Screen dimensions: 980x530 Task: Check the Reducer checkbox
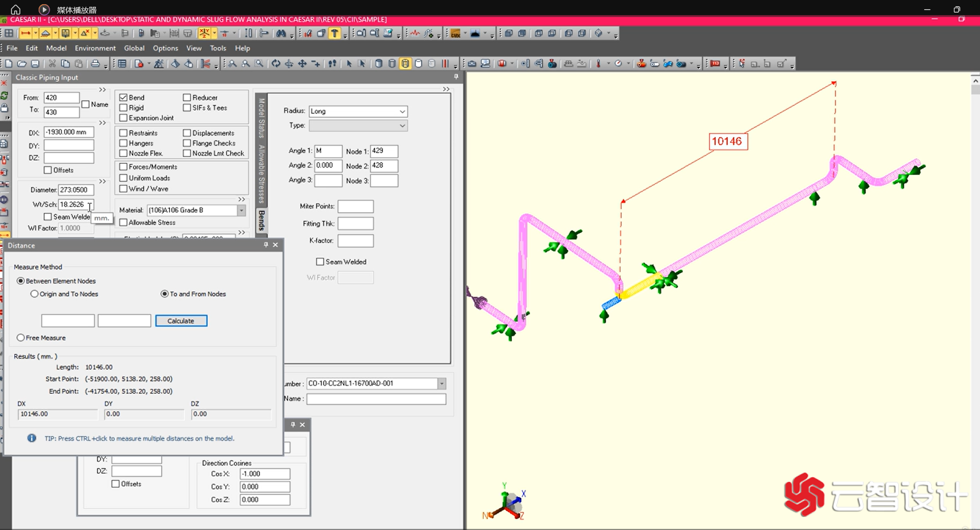(x=187, y=98)
